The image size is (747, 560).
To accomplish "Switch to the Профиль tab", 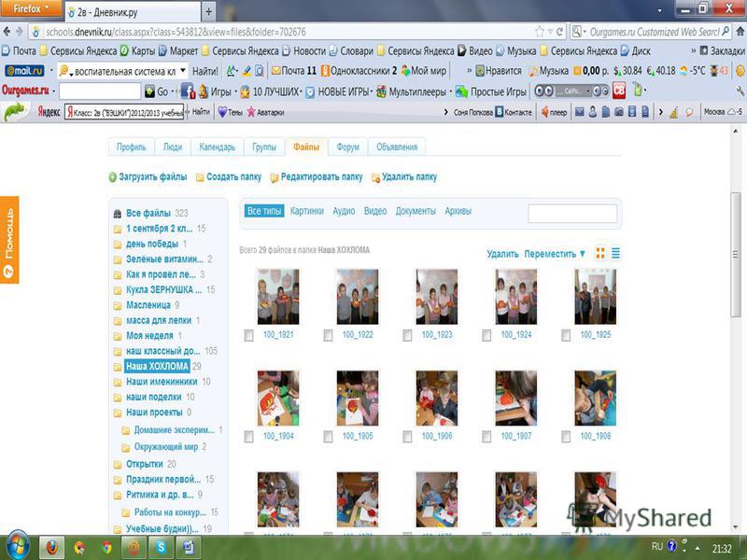I will tap(131, 147).
